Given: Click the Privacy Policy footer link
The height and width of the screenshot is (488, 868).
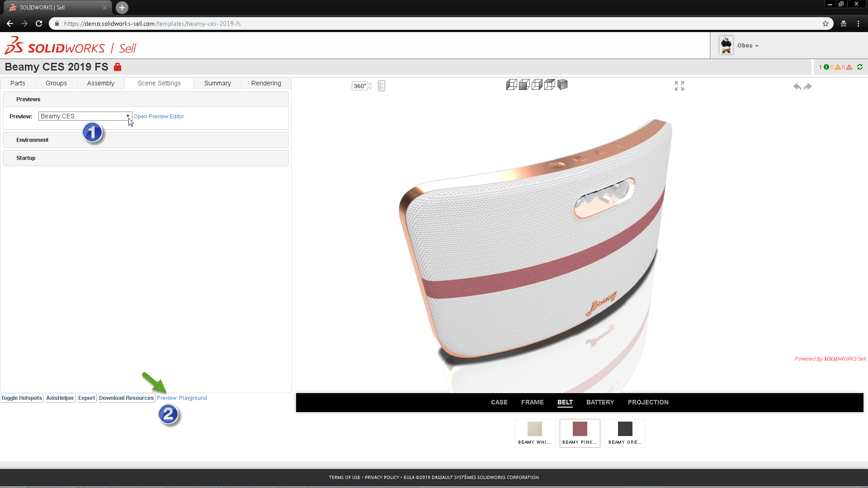Looking at the screenshot, I should 382,478.
